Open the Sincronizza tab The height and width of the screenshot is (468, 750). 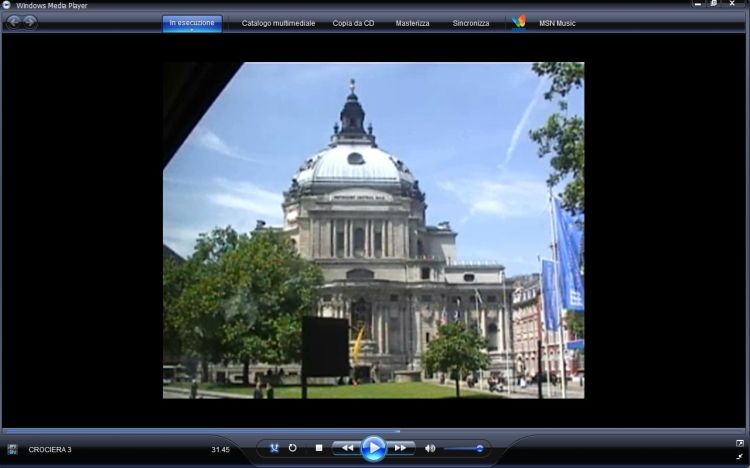tap(471, 23)
